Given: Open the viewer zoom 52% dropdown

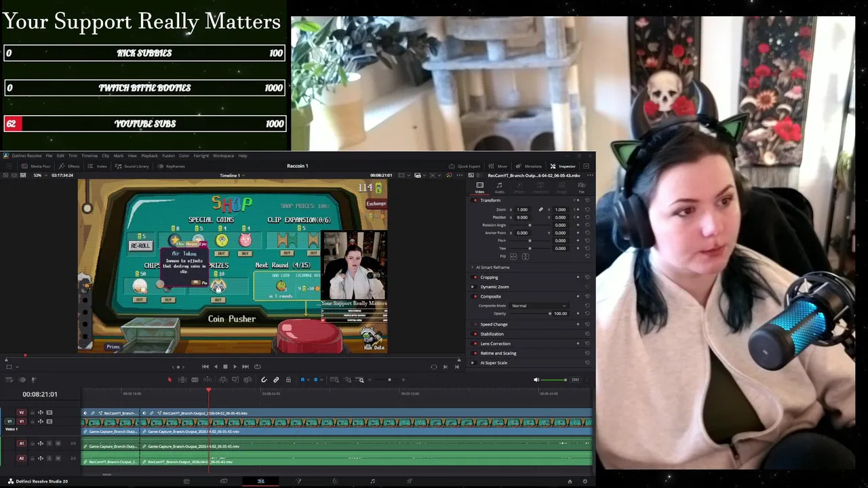Looking at the screenshot, I should [x=41, y=176].
